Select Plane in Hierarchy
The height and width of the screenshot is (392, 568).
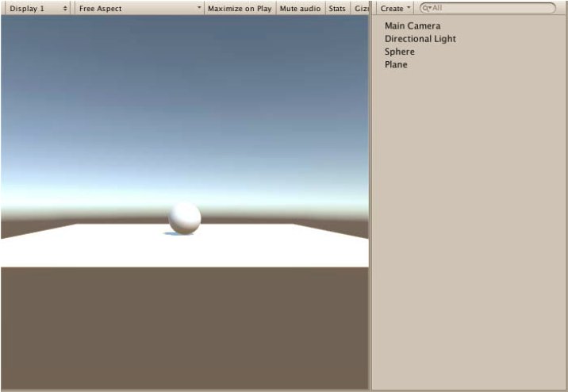click(396, 64)
